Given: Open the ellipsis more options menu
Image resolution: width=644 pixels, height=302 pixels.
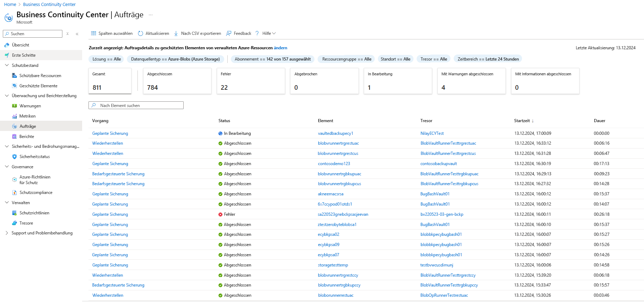Looking at the screenshot, I should click(x=151, y=15).
